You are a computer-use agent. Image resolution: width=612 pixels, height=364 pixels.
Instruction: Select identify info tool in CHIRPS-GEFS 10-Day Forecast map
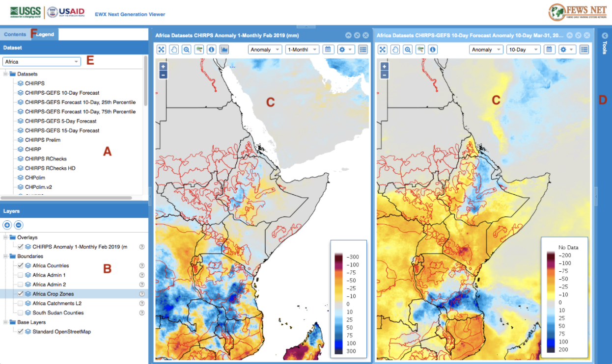pos(433,50)
